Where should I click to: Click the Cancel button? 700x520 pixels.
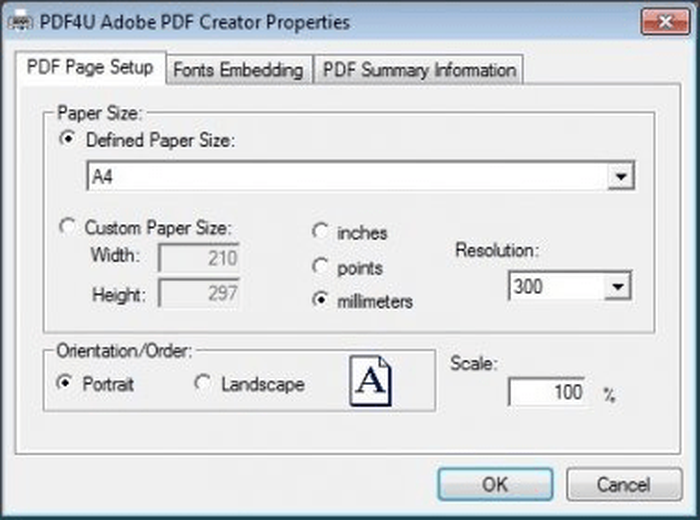(x=624, y=484)
